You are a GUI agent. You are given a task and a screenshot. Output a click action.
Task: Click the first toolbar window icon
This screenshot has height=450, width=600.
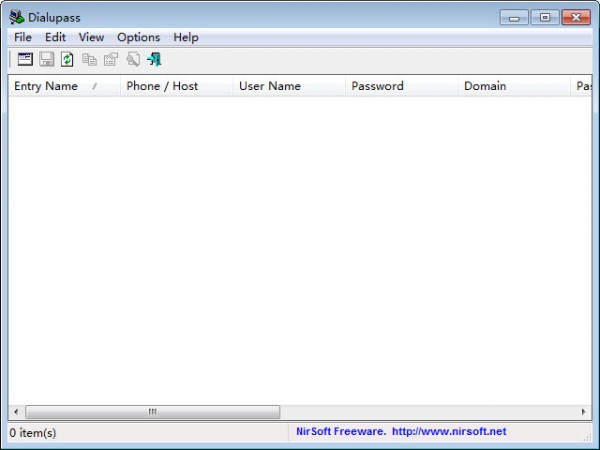25,59
